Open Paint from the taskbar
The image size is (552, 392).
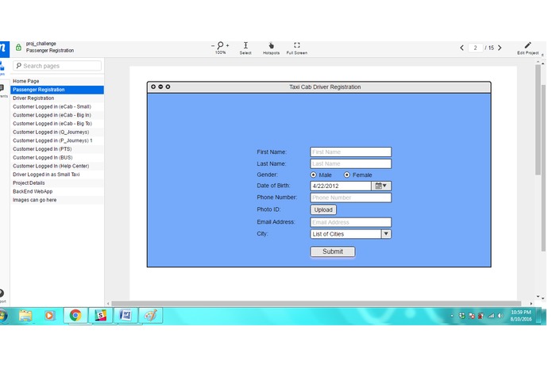[151, 316]
